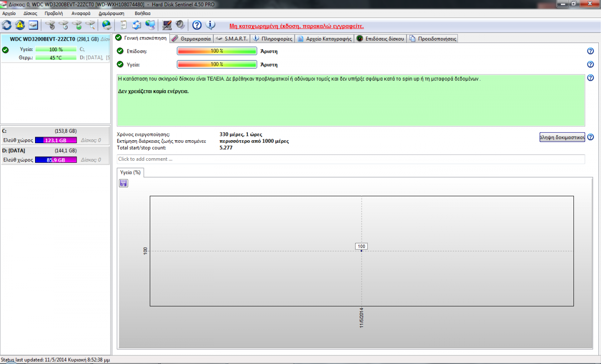Click the Υγεία 100 % health bar
The image size is (601, 364).
coord(217,64)
